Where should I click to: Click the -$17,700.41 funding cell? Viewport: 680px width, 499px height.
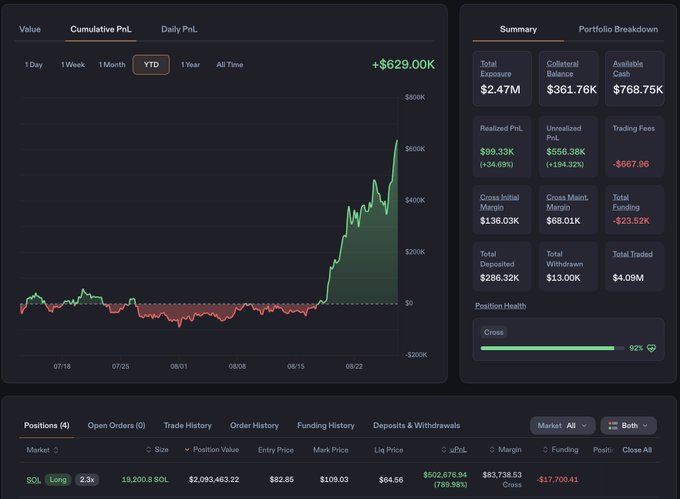[x=557, y=479]
